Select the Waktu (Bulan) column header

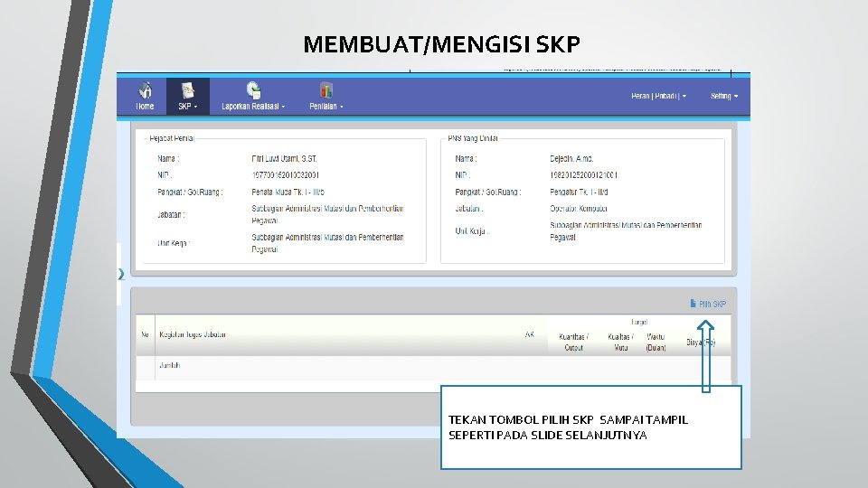click(x=656, y=342)
